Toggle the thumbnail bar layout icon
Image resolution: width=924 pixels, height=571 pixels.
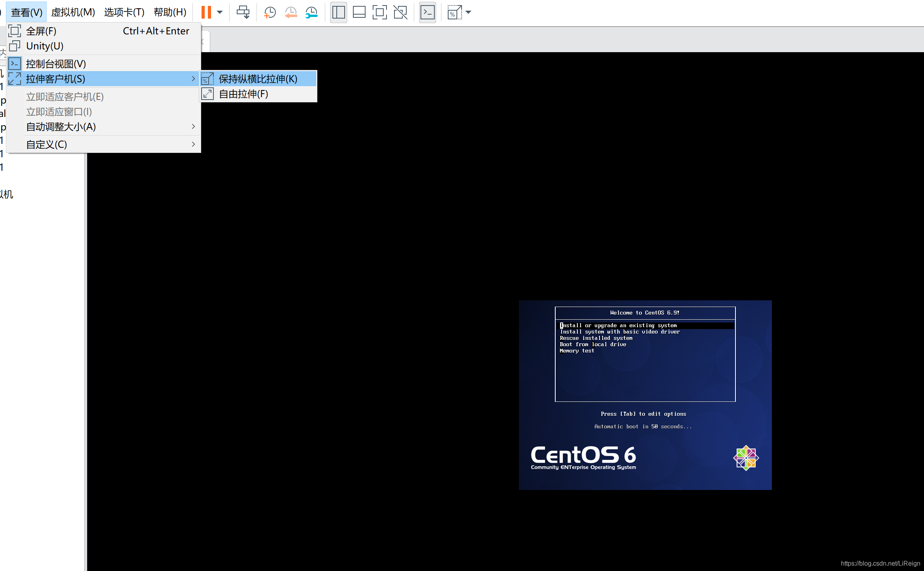pos(359,12)
